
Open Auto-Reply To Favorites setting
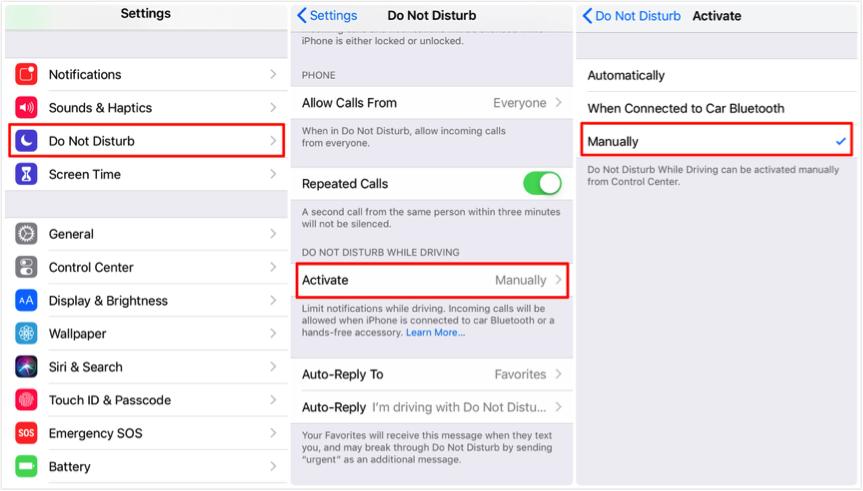[431, 374]
